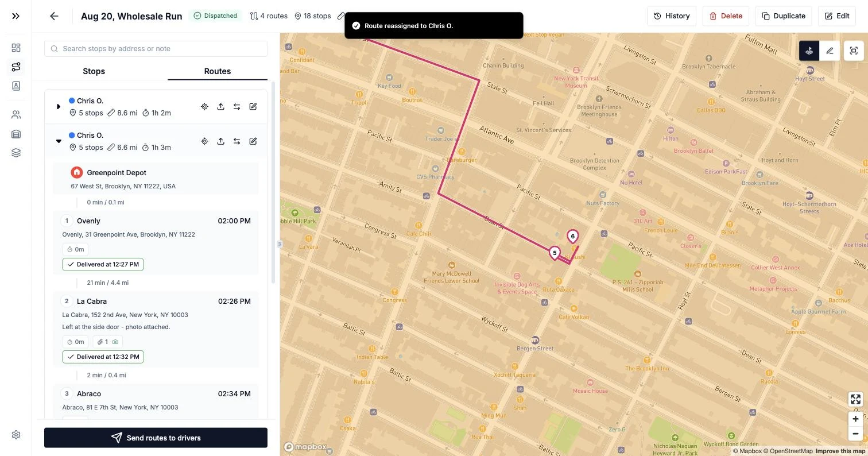868x456 pixels.
Task: Fit map to route bounds icon
Action: pos(854,51)
